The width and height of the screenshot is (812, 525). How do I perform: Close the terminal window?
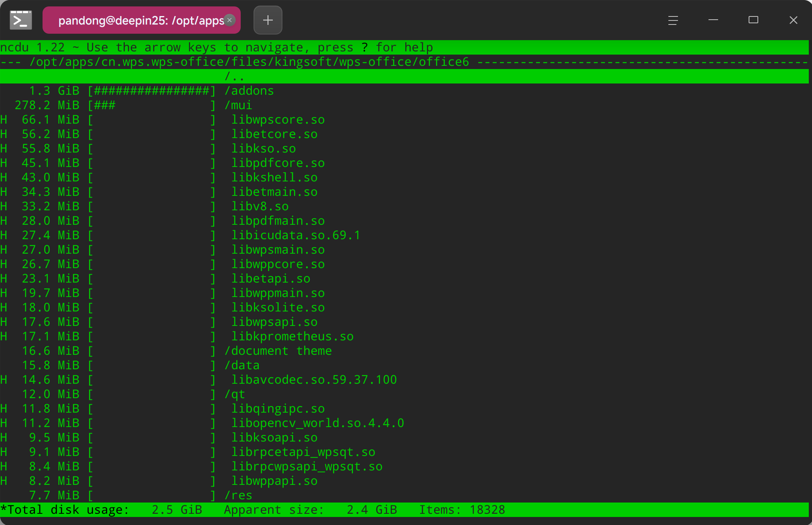tap(794, 20)
